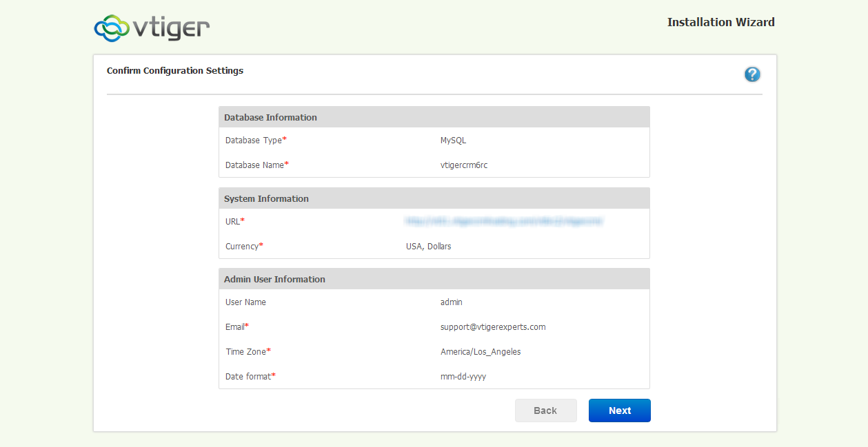This screenshot has width=868, height=447.
Task: Click the America/Los_Angeles time zone value
Action: point(481,352)
